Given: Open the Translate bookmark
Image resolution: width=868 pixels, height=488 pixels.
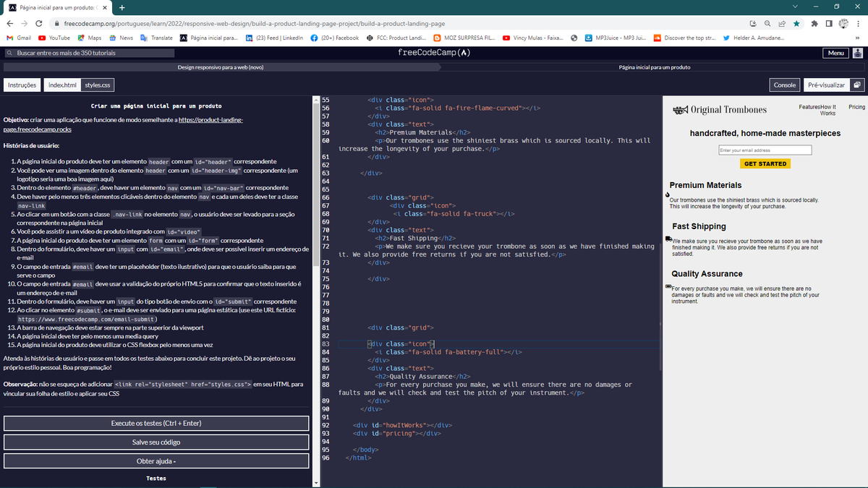Looking at the screenshot, I should (156, 38).
